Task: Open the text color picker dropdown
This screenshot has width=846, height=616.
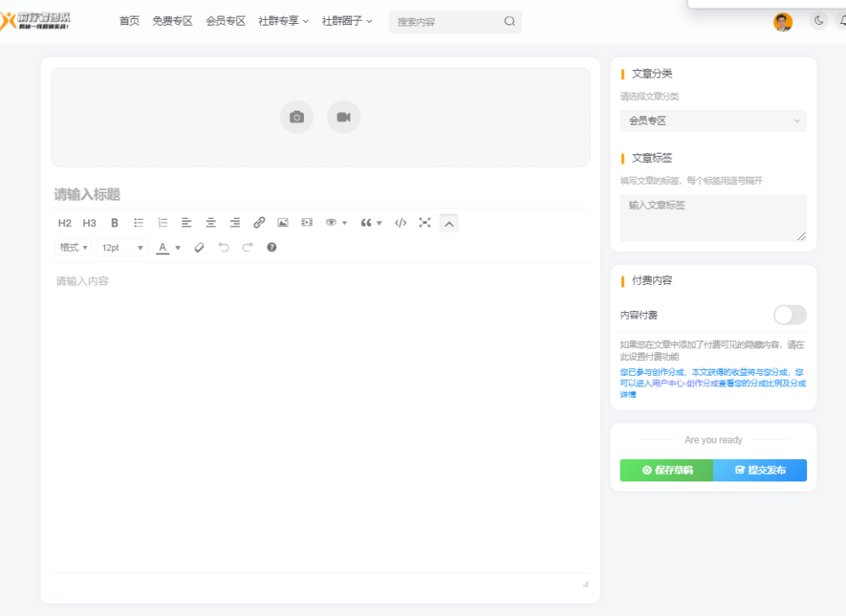Action: [178, 247]
